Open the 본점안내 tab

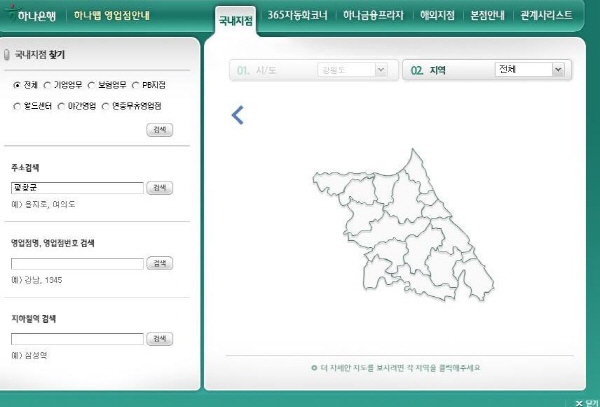pos(490,16)
